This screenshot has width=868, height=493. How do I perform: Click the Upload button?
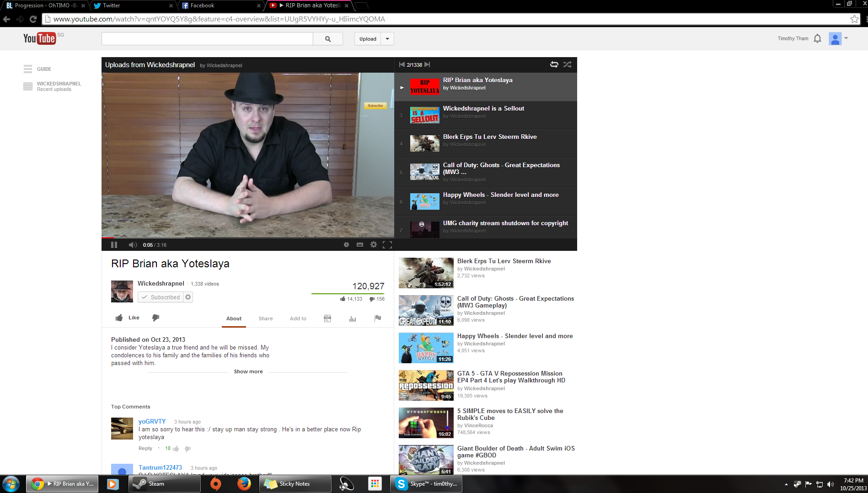[368, 39]
